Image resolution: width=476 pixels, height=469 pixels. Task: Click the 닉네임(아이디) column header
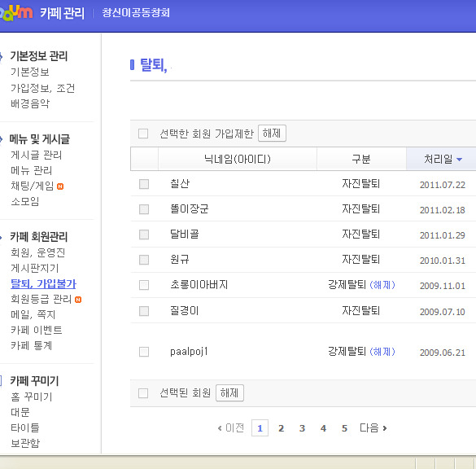point(238,159)
